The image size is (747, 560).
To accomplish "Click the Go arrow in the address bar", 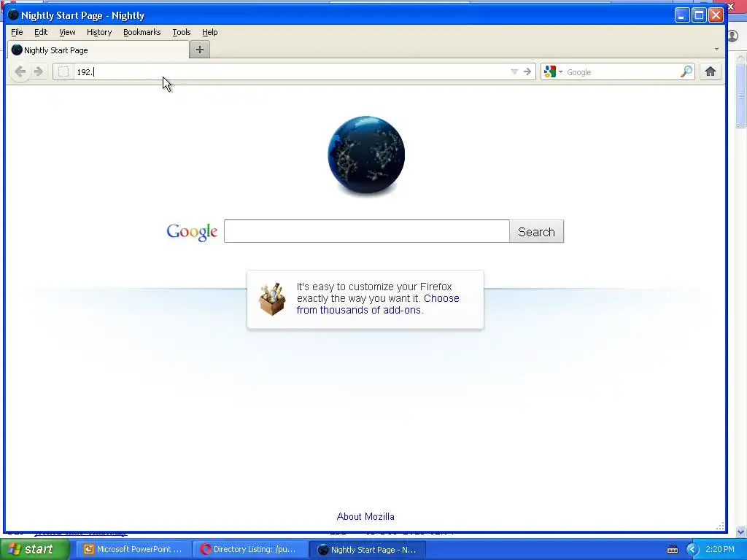I will tap(527, 72).
